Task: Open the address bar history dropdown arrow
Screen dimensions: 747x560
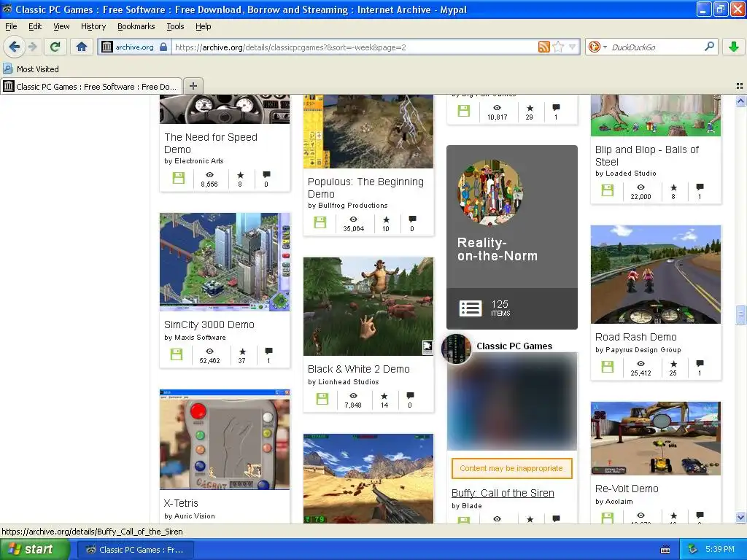Action: tap(572, 47)
